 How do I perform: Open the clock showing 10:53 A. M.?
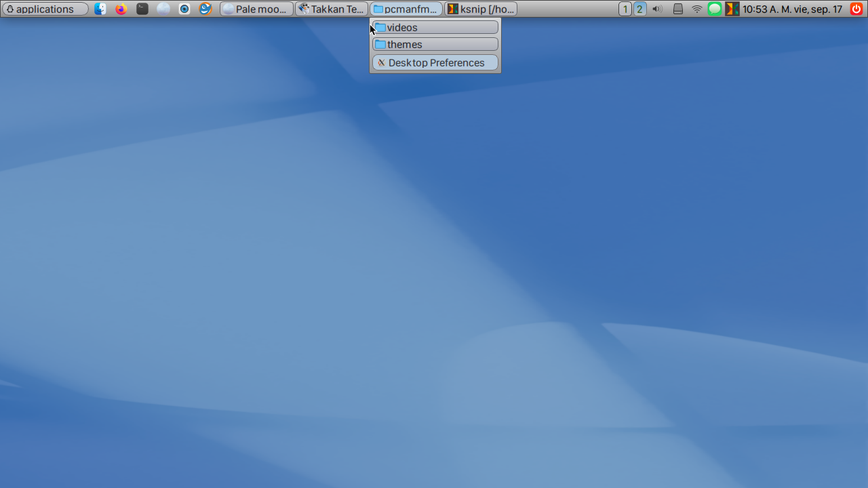pos(792,9)
